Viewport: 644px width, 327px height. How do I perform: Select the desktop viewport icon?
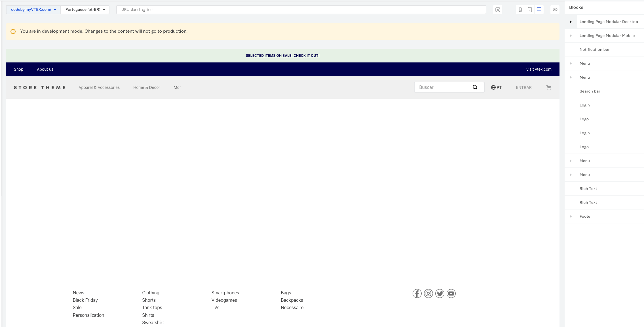539,10
